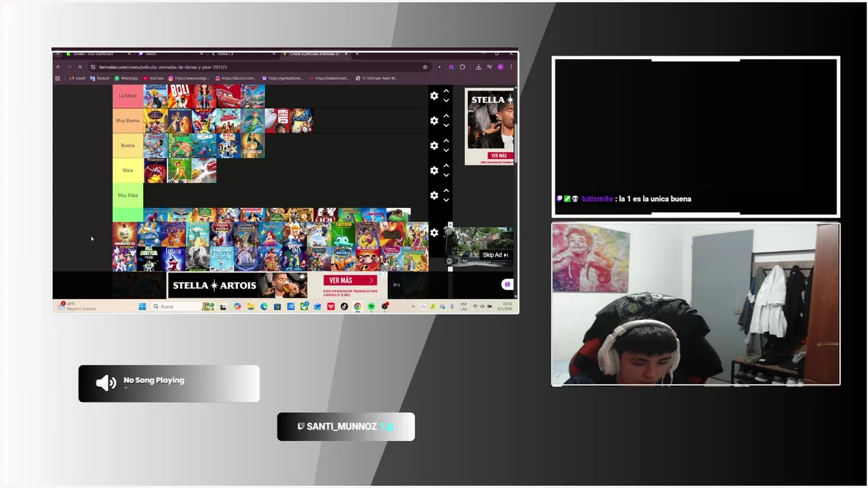This screenshot has height=488, width=868.
Task: Open the taskbar weather widget
Action: coord(77,306)
